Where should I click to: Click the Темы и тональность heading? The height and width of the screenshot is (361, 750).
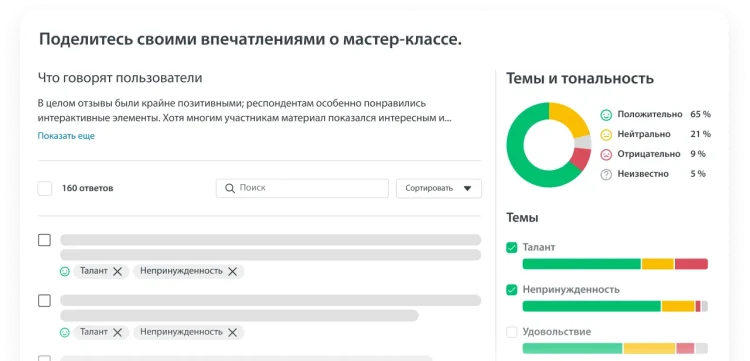[580, 78]
